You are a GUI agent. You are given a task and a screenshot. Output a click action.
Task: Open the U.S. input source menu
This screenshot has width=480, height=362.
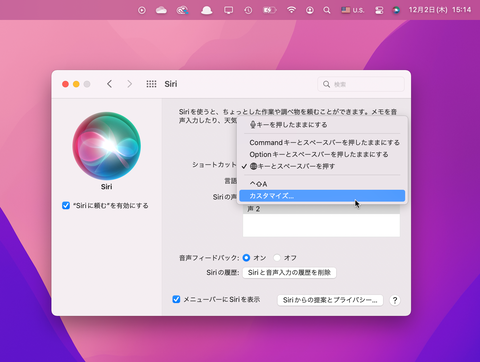point(352,10)
